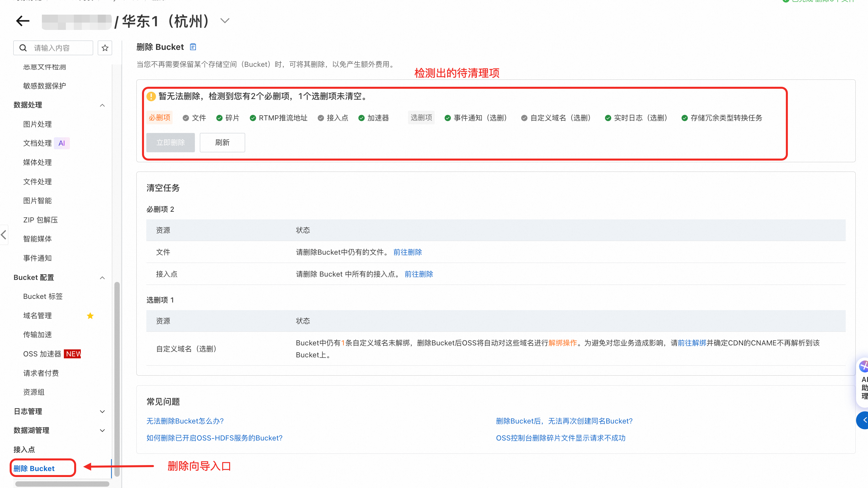
Task: Select 图片智能 in sidebar
Action: coord(37,200)
